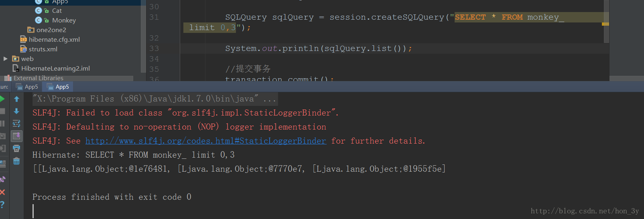The image size is (644, 219).
Task: Click line number 31 in the gutter
Action: pyautogui.click(x=154, y=17)
